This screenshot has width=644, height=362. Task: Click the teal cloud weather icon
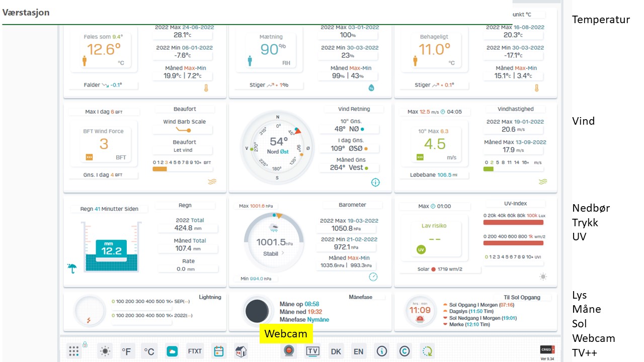point(172,351)
